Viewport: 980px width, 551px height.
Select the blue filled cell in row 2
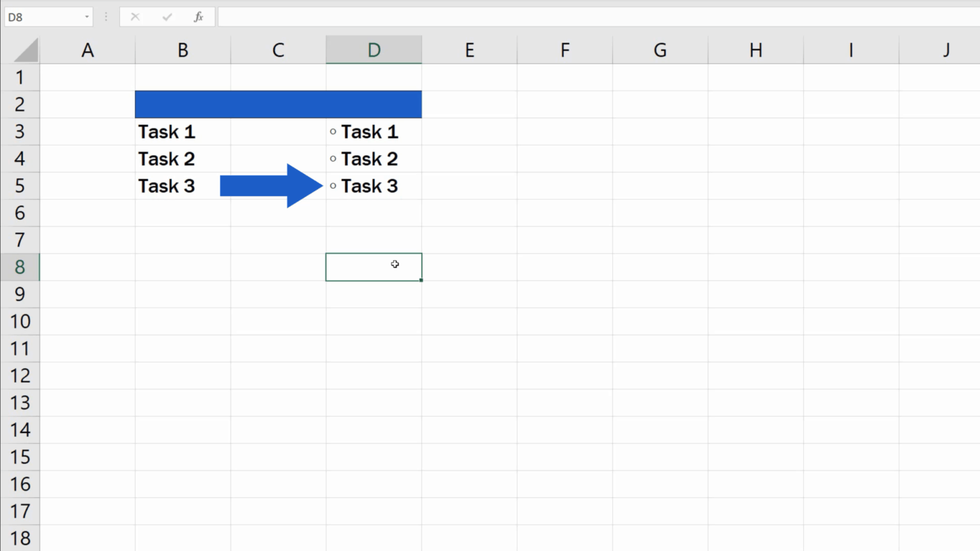pos(278,104)
